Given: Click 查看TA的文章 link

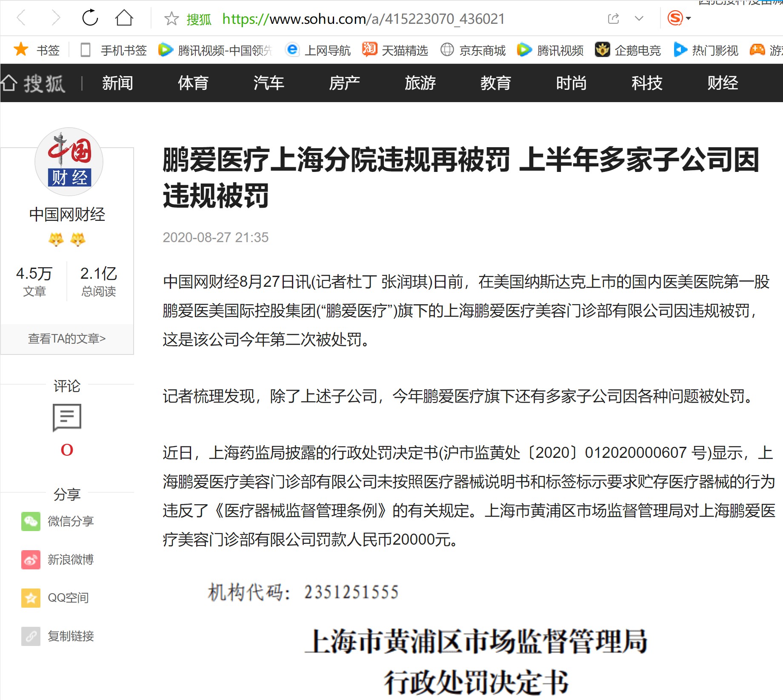Looking at the screenshot, I should (67, 339).
